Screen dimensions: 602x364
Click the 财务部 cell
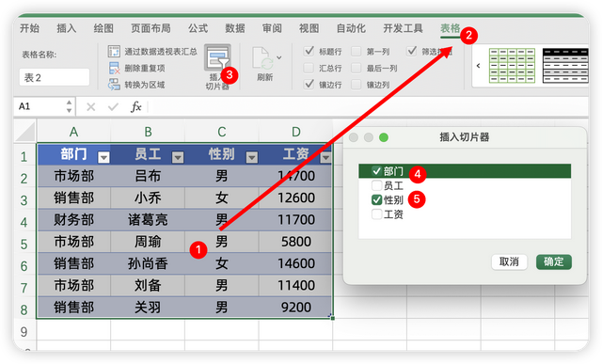coord(73,220)
